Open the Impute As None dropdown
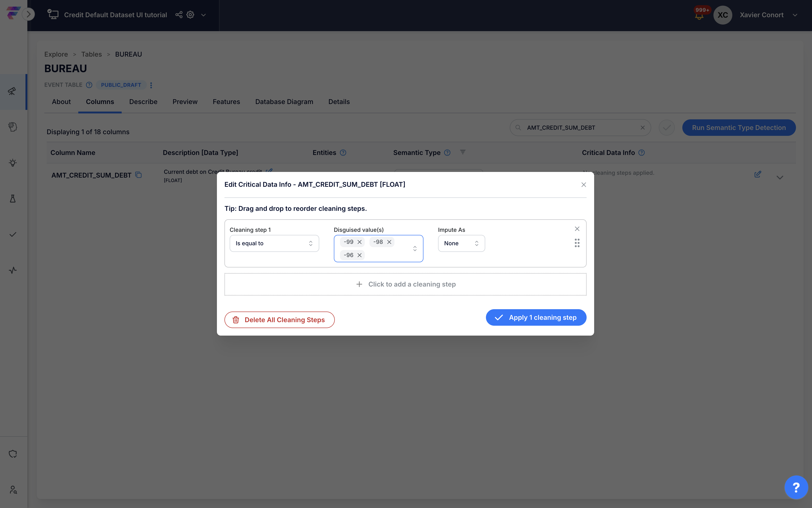Image resolution: width=812 pixels, height=508 pixels. (461, 243)
